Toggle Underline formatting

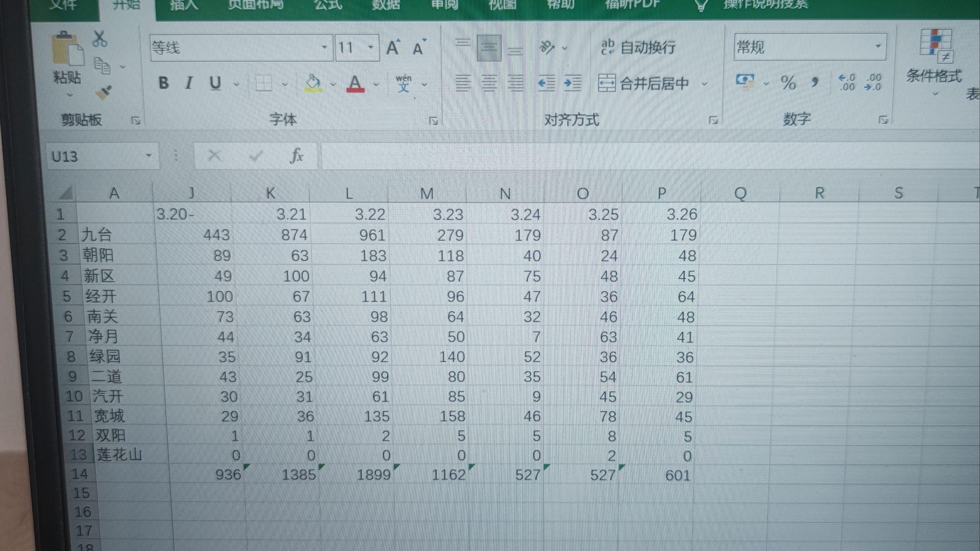[x=215, y=83]
